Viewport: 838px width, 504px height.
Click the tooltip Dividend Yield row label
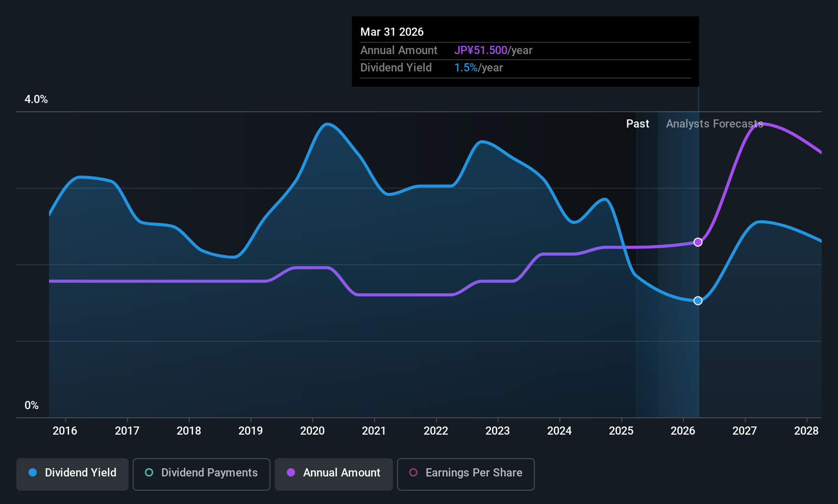point(396,68)
